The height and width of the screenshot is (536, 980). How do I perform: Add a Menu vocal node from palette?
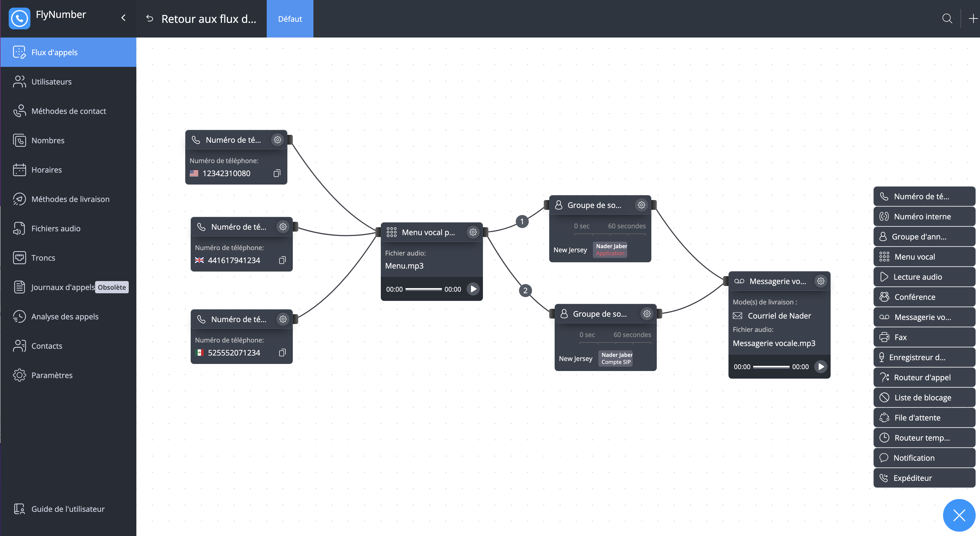point(925,257)
